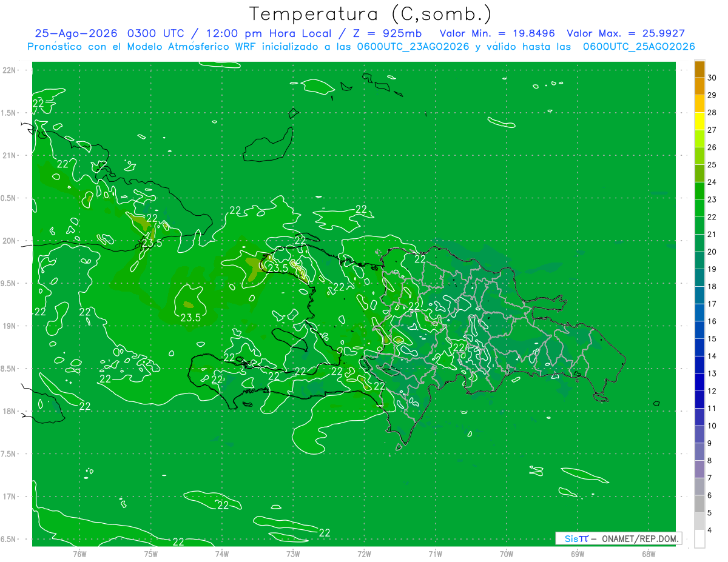Viewport: 728px width, 562px height.
Task: Click longitude axis label '70W'
Action: (x=506, y=554)
